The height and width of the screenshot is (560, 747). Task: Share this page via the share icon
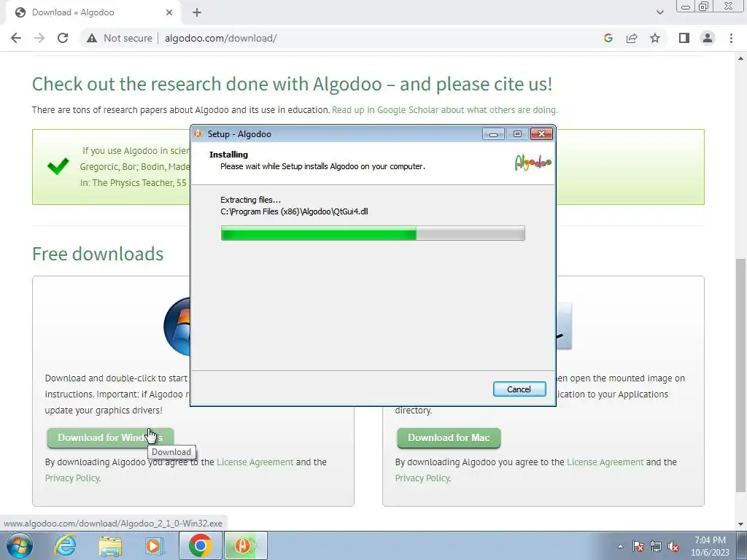point(632,38)
